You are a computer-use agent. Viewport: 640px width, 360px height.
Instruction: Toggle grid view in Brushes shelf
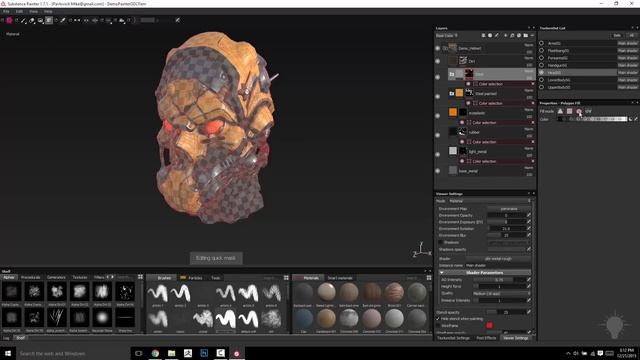pos(286,278)
